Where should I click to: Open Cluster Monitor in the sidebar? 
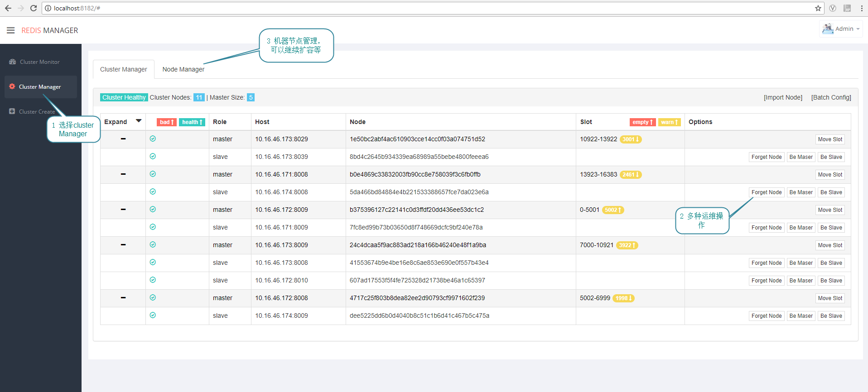pos(40,62)
